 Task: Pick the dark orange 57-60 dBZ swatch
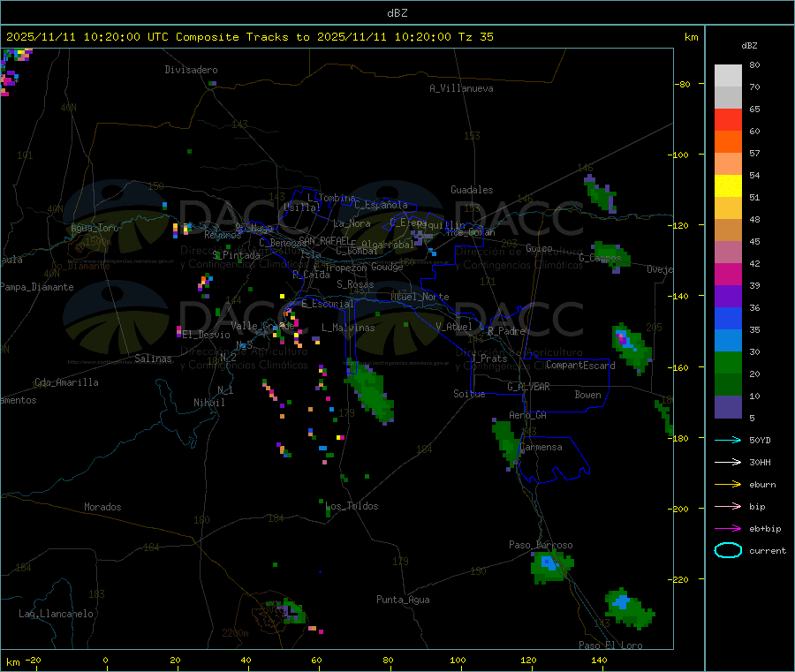(728, 142)
